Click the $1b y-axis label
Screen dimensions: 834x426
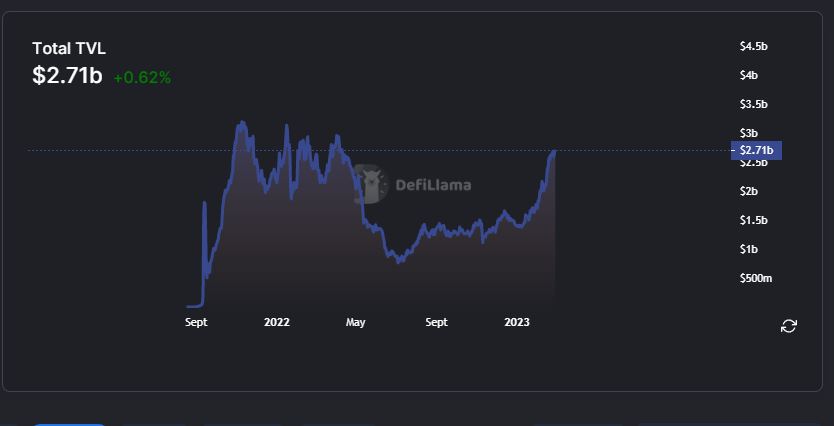point(748,249)
